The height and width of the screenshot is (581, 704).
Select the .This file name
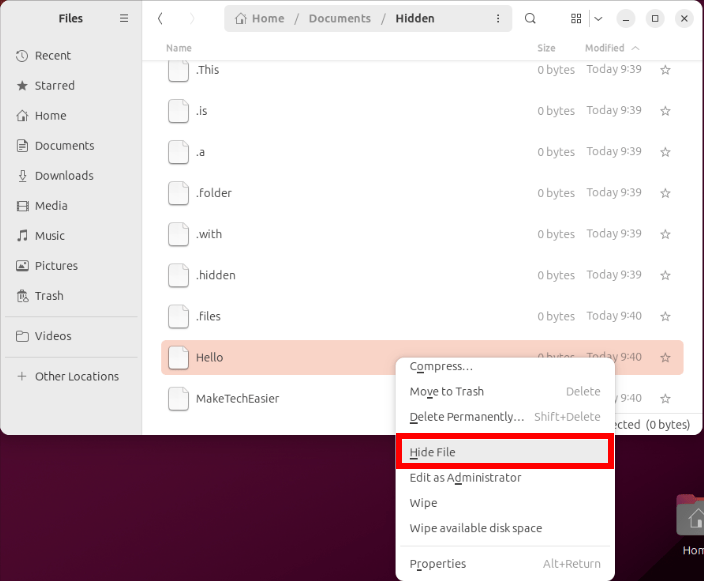tap(207, 70)
